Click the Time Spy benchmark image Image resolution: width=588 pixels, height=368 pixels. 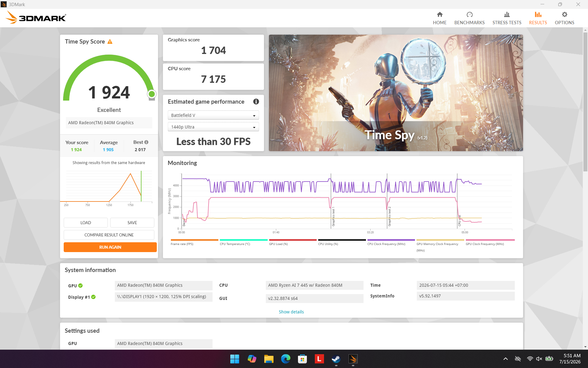[x=396, y=93]
